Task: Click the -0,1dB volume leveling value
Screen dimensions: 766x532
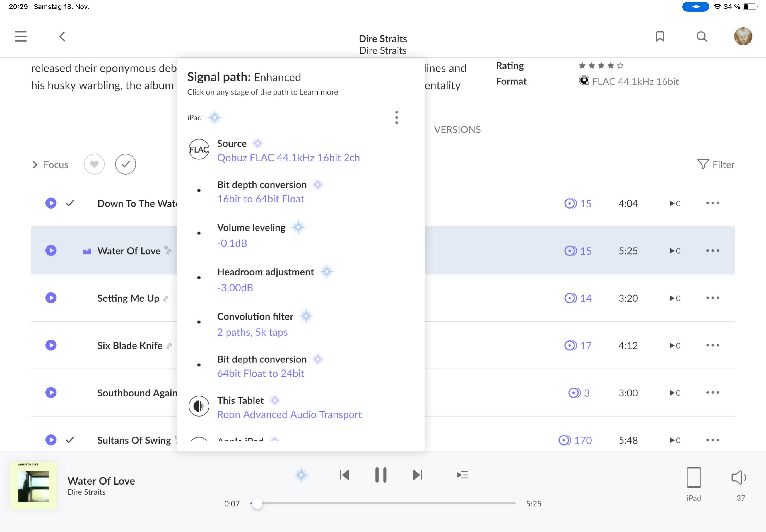Action: [x=232, y=243]
